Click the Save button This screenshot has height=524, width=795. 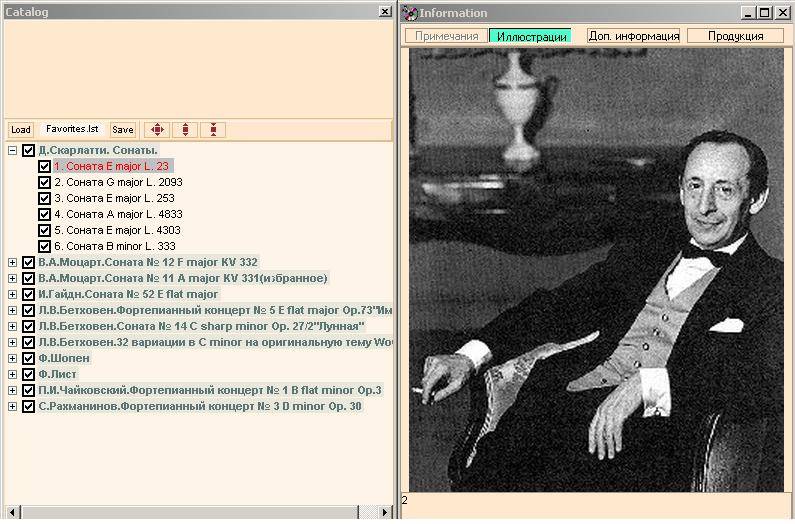122,130
